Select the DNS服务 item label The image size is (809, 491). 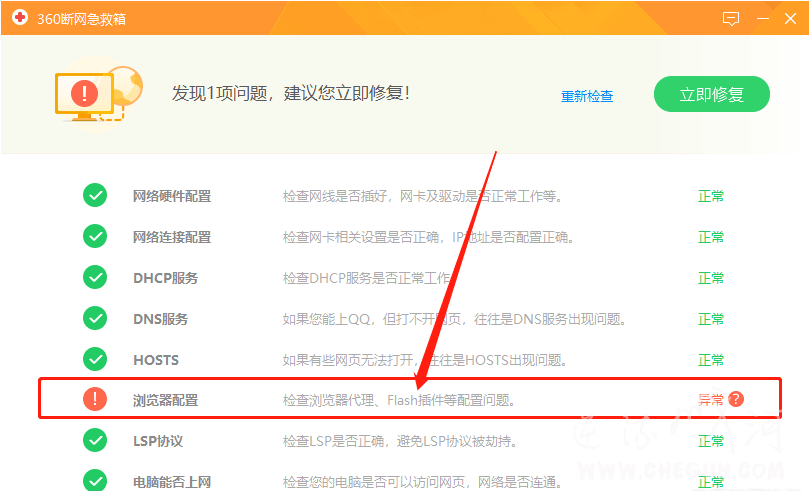tap(160, 319)
